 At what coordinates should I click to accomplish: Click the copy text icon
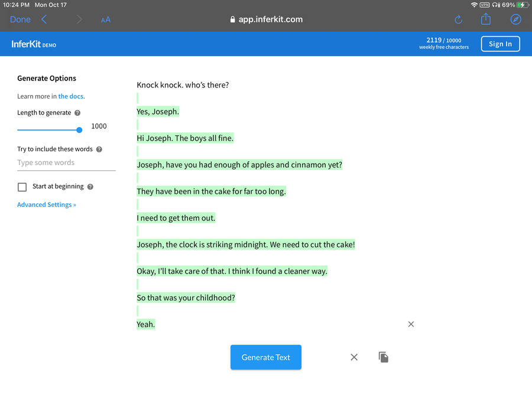[384, 357]
